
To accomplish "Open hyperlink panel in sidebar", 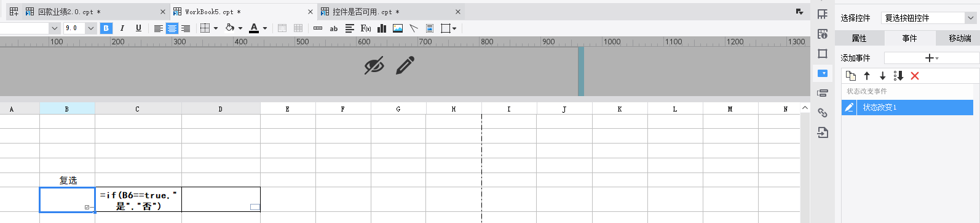I will pos(823,113).
